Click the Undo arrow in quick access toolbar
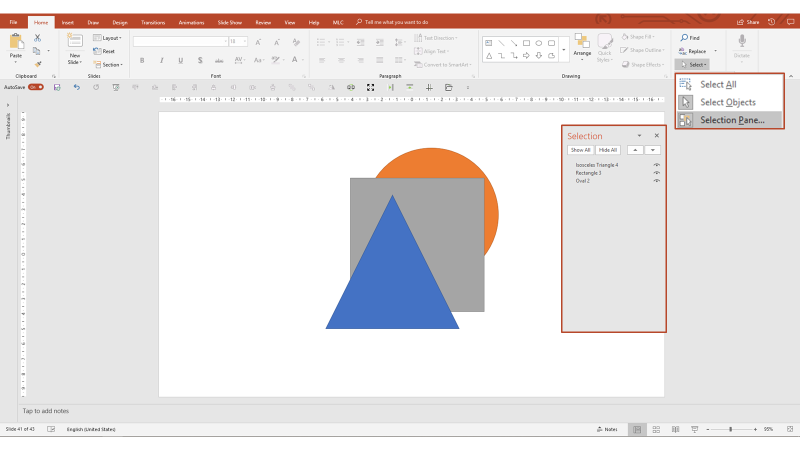 pos(77,87)
